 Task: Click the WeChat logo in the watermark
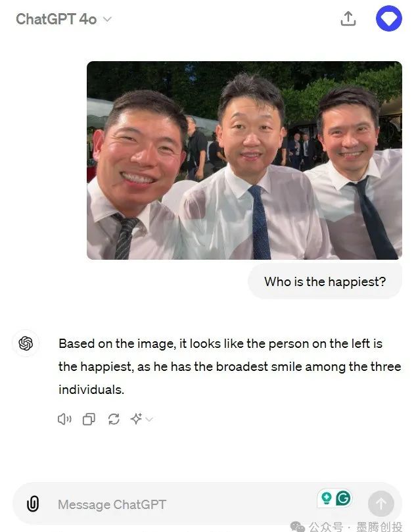pyautogui.click(x=298, y=526)
